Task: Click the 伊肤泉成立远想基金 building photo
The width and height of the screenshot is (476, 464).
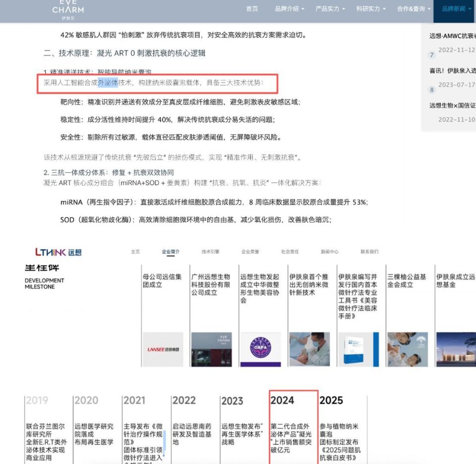Action: pos(456,348)
